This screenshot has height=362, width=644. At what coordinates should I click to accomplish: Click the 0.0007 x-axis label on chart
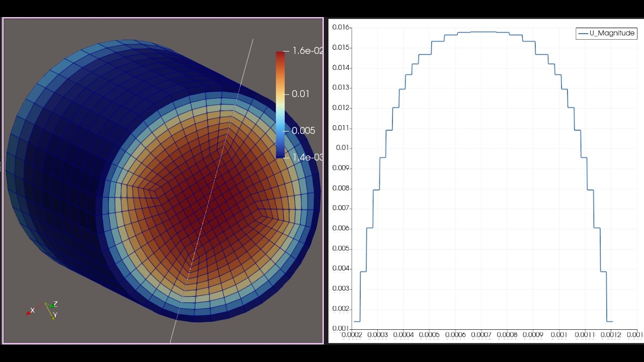pyautogui.click(x=481, y=335)
